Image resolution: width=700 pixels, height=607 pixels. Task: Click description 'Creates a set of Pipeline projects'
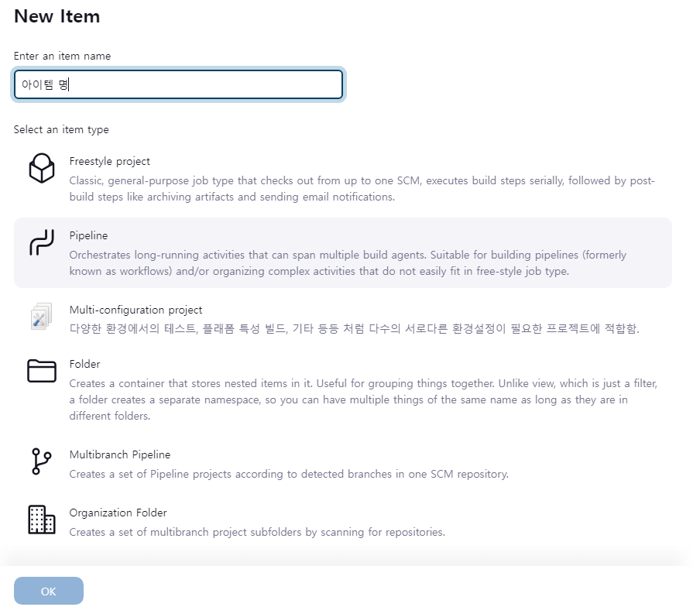(x=289, y=474)
